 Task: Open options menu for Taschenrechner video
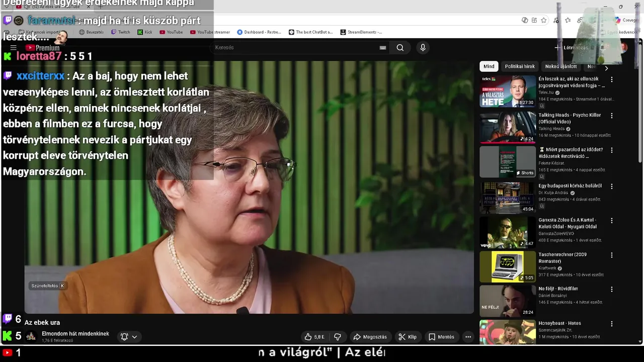[x=612, y=255]
